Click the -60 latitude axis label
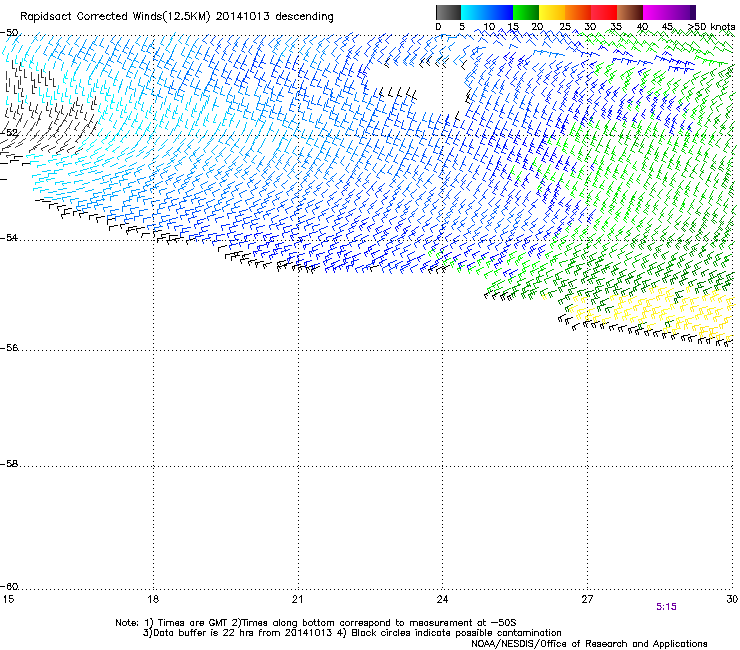The width and height of the screenshot is (740, 650). tap(9, 587)
